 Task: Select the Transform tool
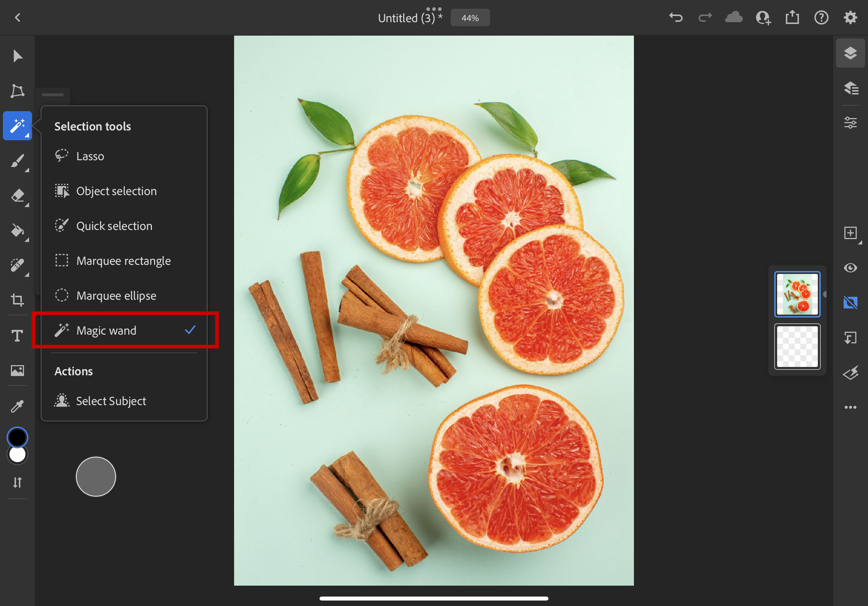17,91
